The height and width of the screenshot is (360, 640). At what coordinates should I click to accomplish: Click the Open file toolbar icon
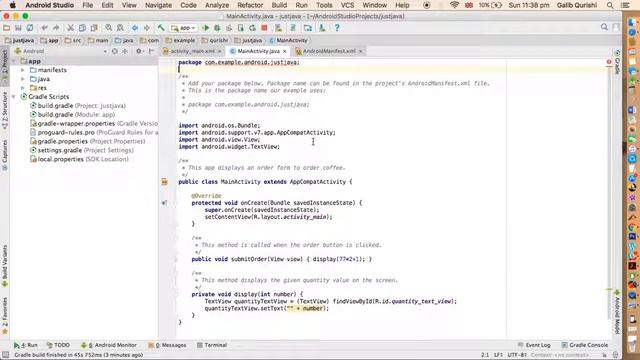click(x=7, y=28)
